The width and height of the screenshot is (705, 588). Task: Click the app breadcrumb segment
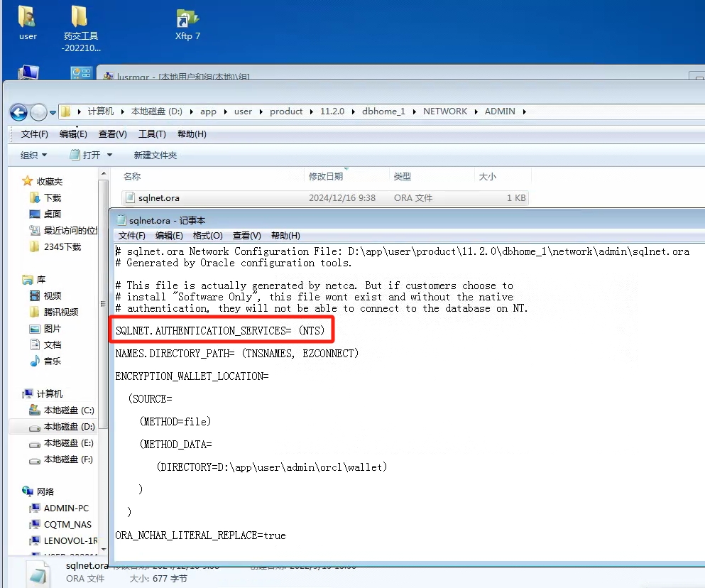pyautogui.click(x=208, y=111)
